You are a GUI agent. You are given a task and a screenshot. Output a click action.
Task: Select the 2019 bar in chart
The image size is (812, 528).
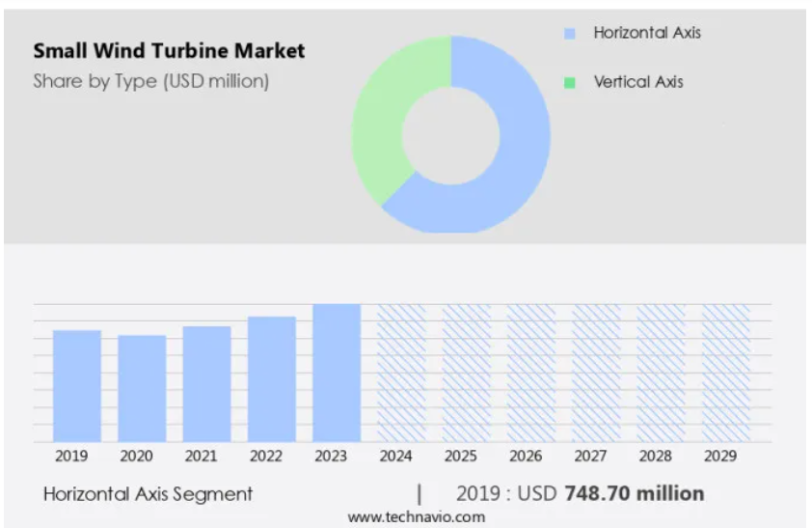pos(76,386)
